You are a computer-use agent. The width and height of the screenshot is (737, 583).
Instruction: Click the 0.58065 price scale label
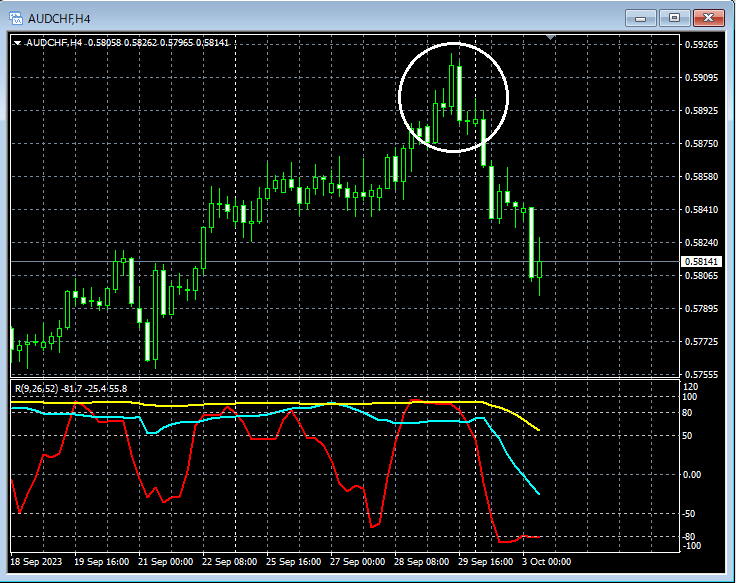701,276
